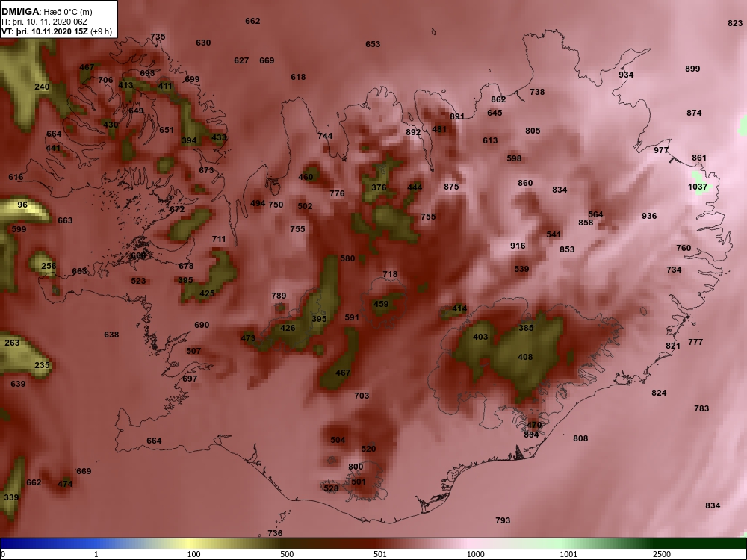Image resolution: width=747 pixels, height=560 pixels.
Task: Select the map value "473"
Action: pyautogui.click(x=248, y=338)
